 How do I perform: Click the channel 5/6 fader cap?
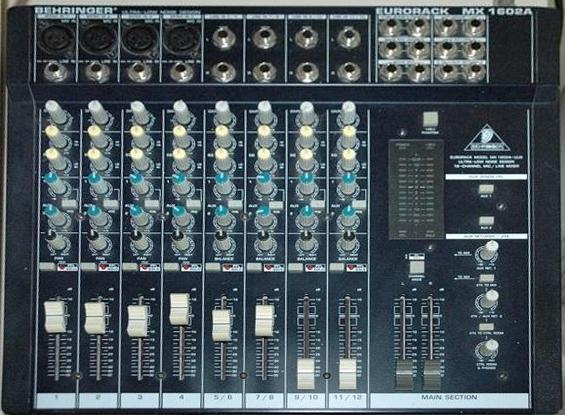click(222, 325)
